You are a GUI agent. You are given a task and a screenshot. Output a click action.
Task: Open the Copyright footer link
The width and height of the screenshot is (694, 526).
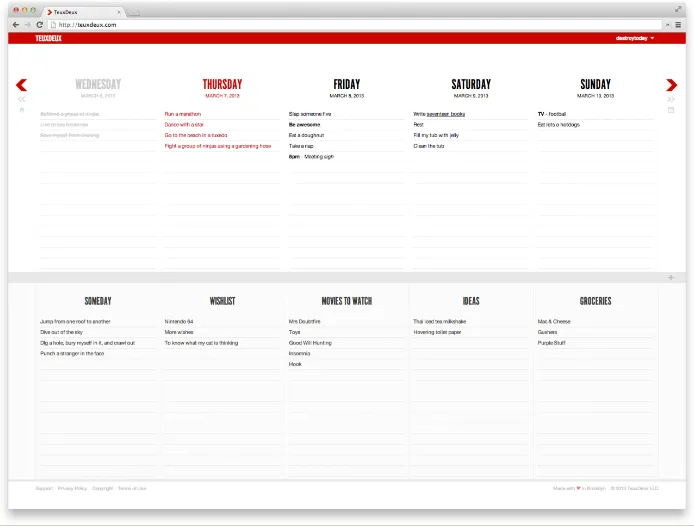coord(103,488)
